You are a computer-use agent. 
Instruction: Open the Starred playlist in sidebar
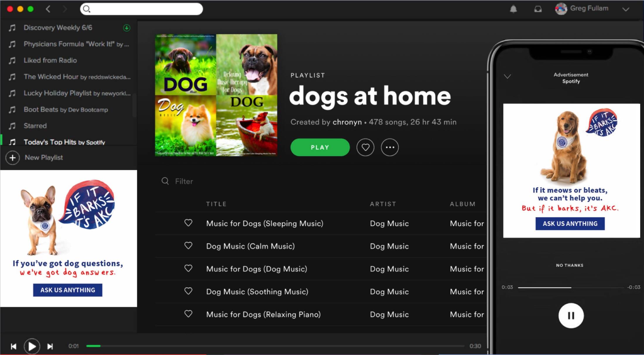(35, 126)
